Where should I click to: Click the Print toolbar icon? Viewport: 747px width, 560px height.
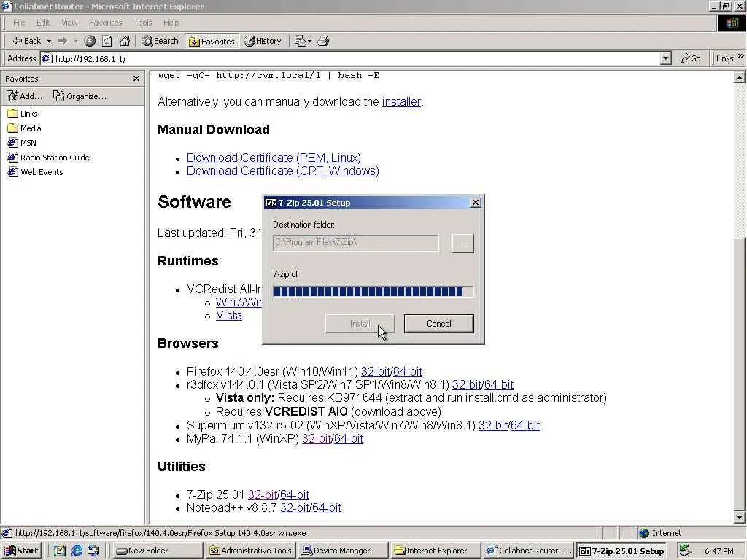pyautogui.click(x=323, y=42)
